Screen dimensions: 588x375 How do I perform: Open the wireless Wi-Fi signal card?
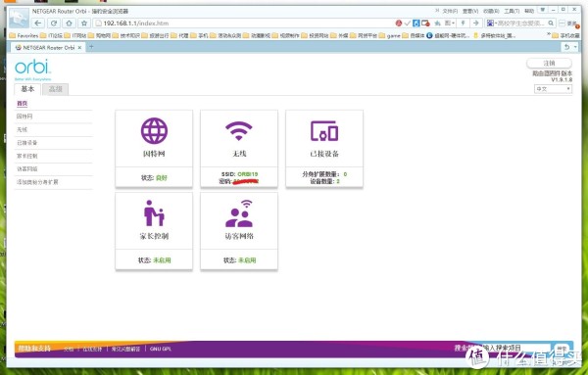click(x=239, y=149)
